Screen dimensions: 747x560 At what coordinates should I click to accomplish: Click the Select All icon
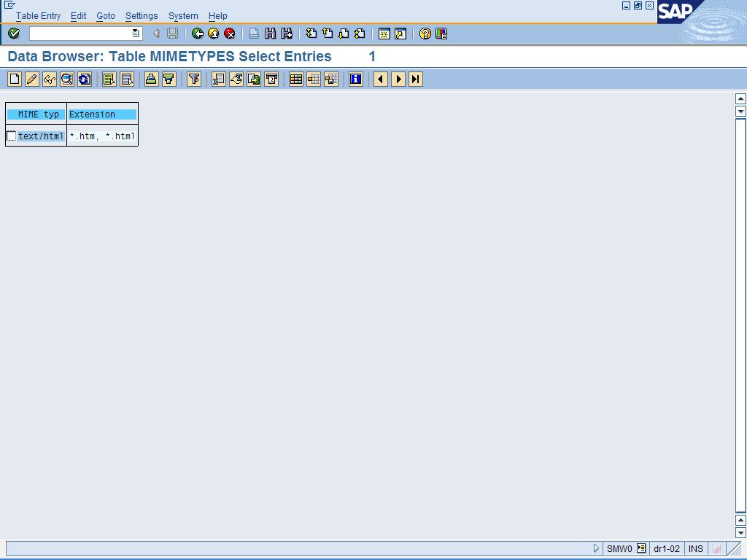109,79
